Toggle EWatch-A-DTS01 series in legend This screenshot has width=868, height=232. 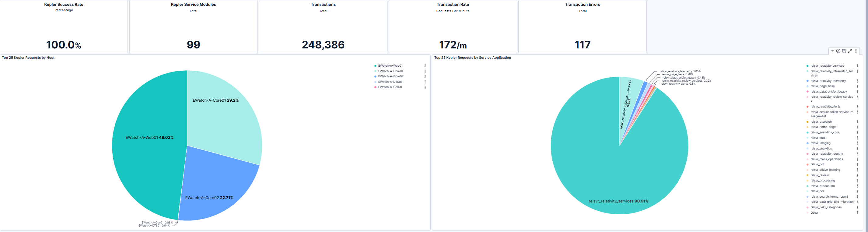coord(390,82)
